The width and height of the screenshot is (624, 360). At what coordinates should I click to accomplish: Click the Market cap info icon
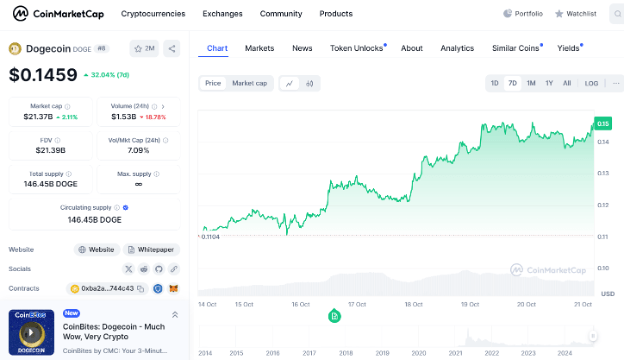[x=67, y=107]
